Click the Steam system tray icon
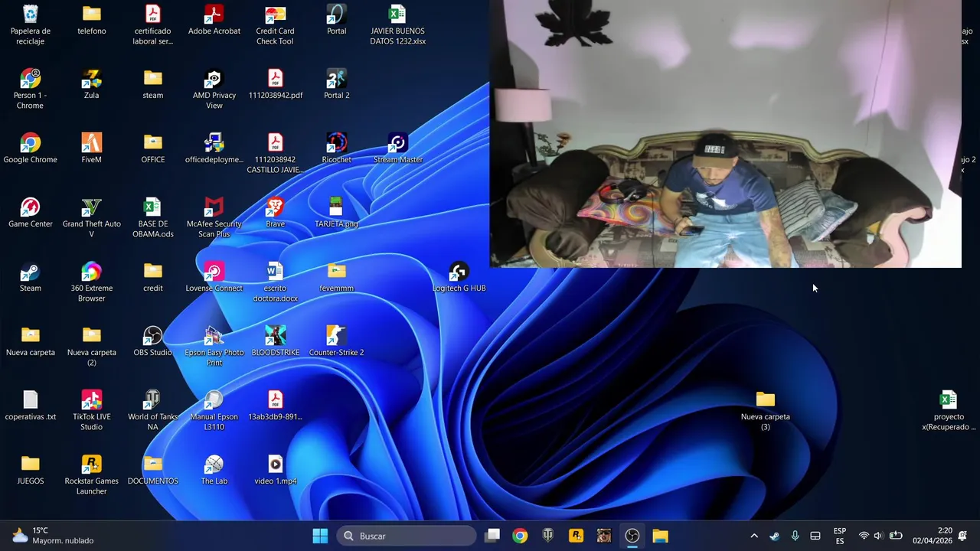Screen dimensions: 980x551 coord(774,536)
